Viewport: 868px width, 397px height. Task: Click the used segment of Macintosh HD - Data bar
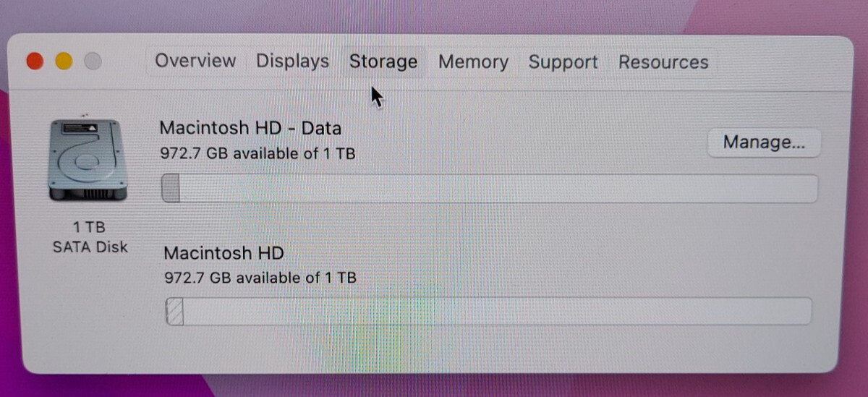171,189
